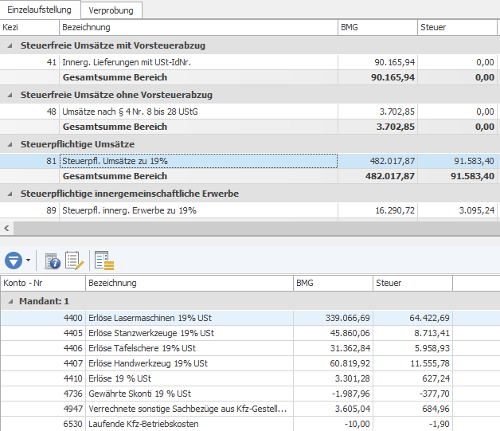Click BMG value -10,00
This screenshot has height=431, width=500.
pos(357,424)
